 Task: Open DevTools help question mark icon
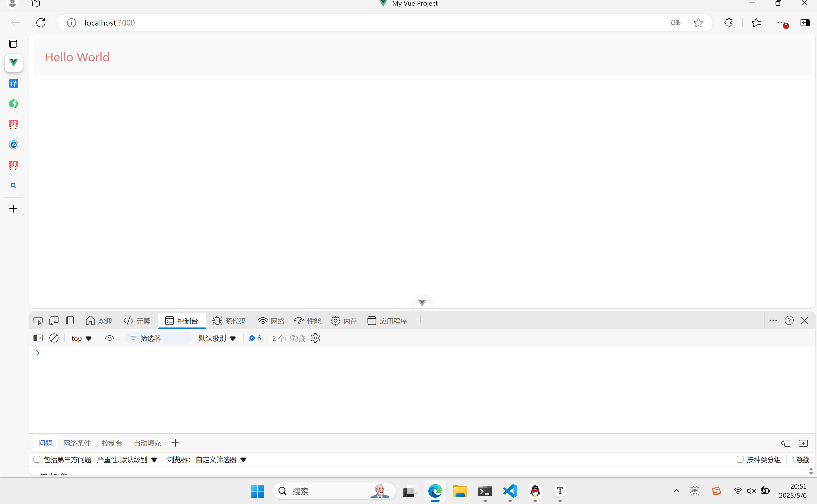coord(789,321)
